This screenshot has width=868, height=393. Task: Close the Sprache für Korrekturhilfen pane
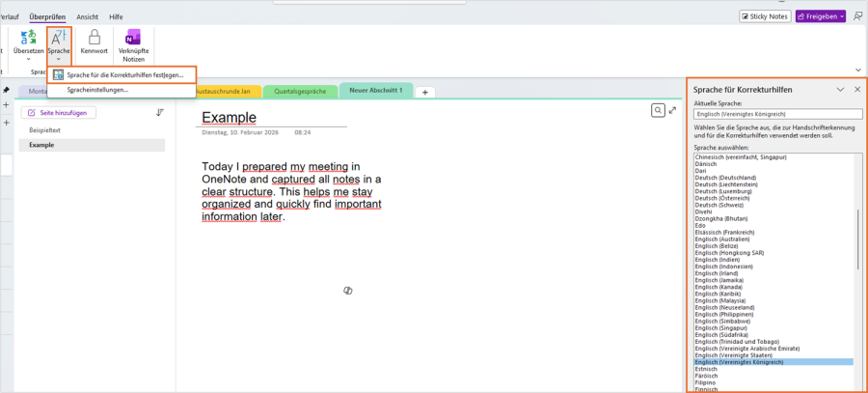tap(857, 89)
